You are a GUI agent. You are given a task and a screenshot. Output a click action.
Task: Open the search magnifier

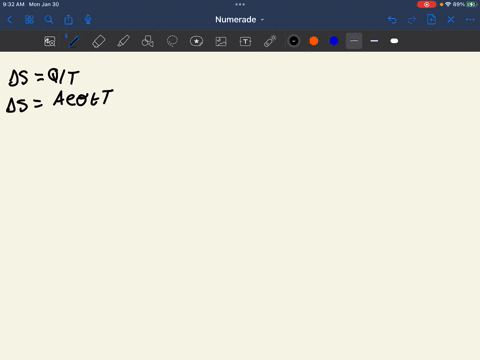[x=49, y=20]
